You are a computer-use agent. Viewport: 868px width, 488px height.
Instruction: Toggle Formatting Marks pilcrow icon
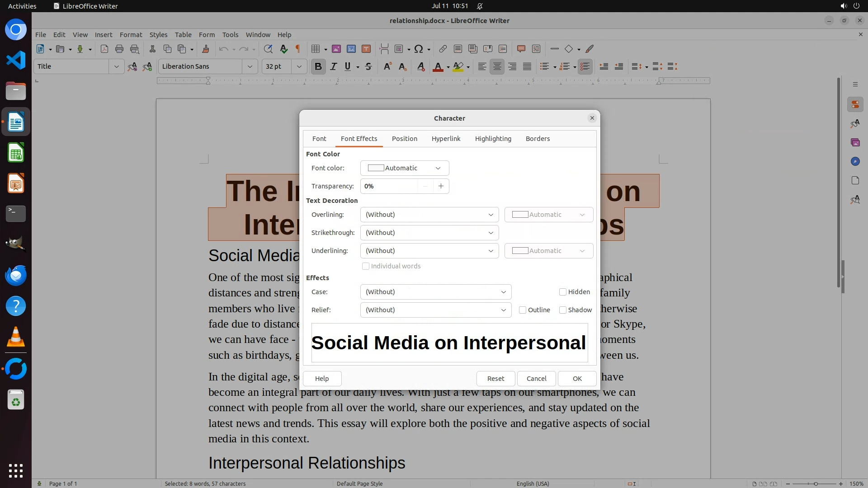pos(298,49)
